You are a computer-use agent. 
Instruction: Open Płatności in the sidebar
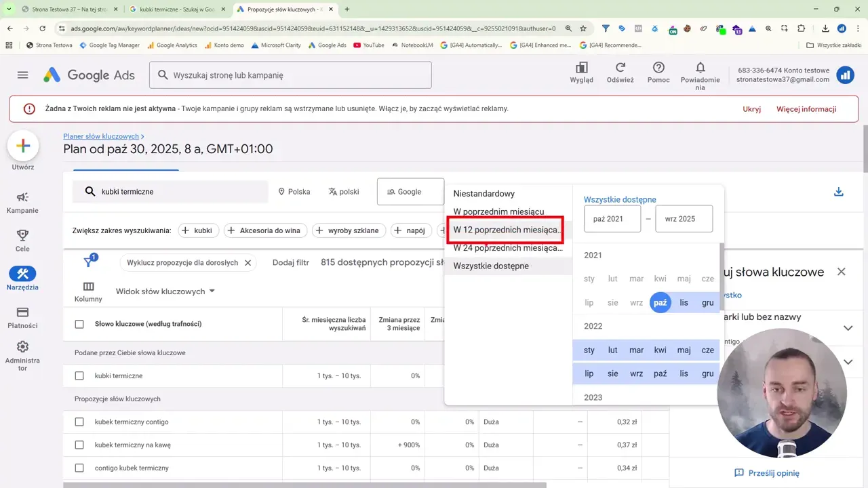coord(22,317)
